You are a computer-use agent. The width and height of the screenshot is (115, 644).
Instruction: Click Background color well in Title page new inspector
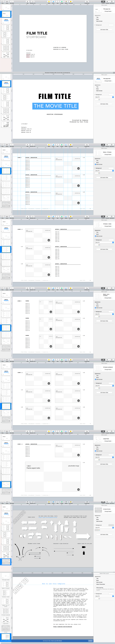coord(111,25)
